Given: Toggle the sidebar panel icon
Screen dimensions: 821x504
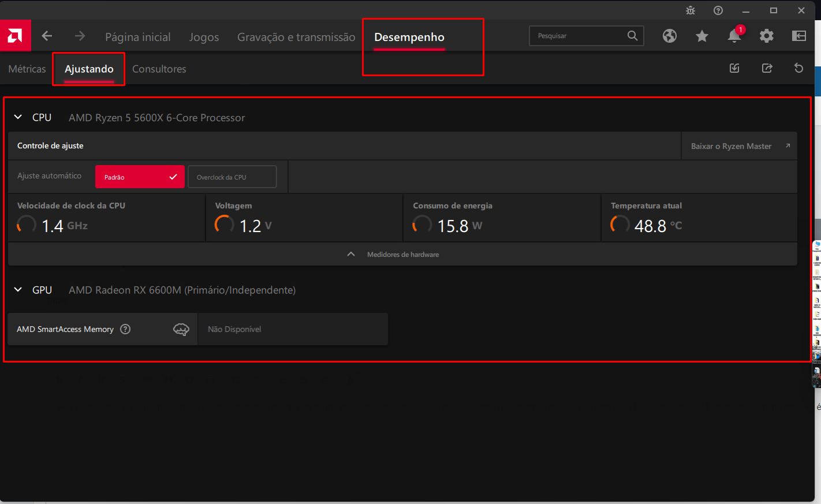Looking at the screenshot, I should point(799,36).
